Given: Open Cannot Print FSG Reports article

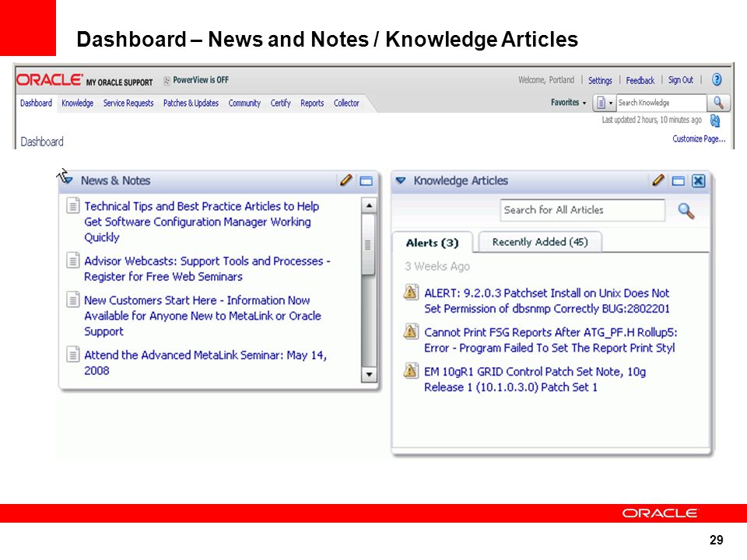Looking at the screenshot, I should pyautogui.click(x=551, y=340).
